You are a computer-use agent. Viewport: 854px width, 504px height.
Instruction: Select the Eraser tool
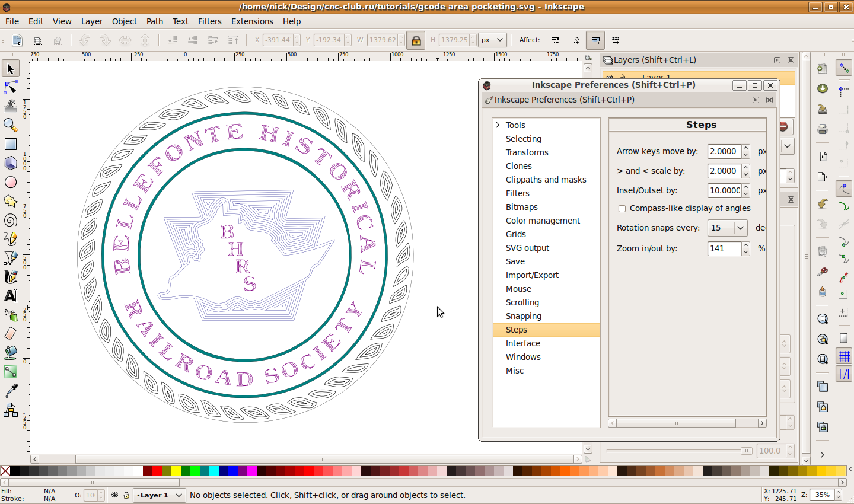pos(11,334)
